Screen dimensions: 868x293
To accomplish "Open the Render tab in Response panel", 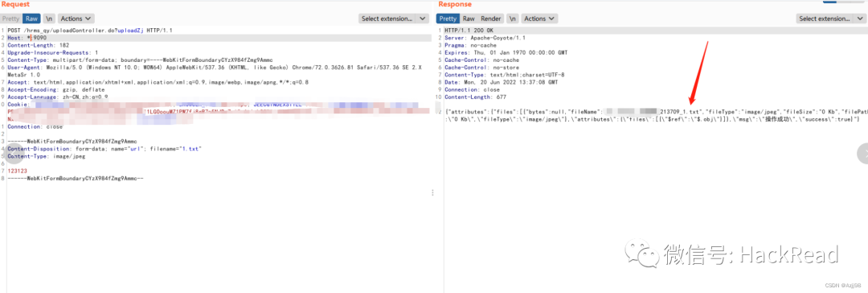I will [490, 19].
